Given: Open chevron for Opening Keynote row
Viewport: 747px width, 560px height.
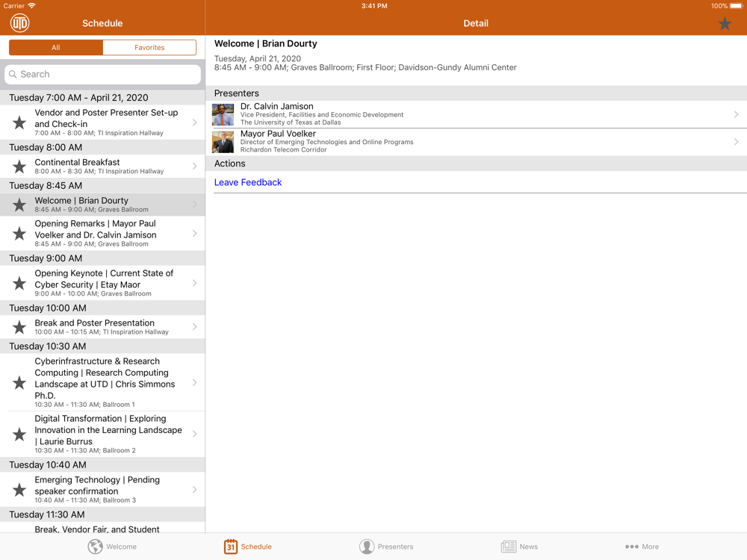Looking at the screenshot, I should (x=194, y=283).
